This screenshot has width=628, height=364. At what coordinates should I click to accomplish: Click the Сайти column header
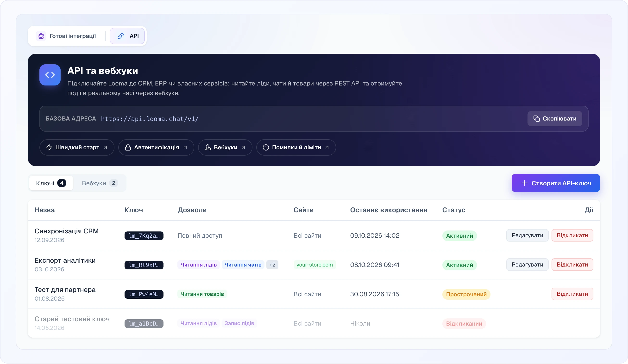(x=303, y=210)
